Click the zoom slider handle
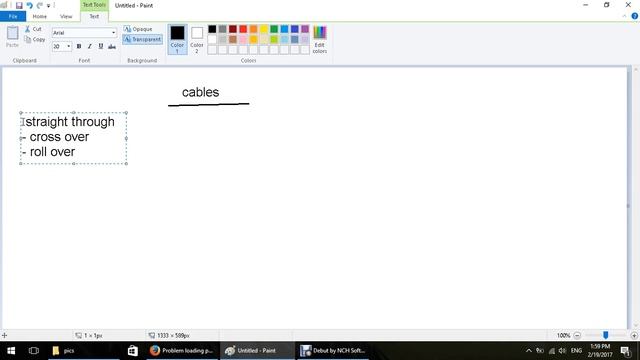The width and height of the screenshot is (640, 360). point(606,335)
